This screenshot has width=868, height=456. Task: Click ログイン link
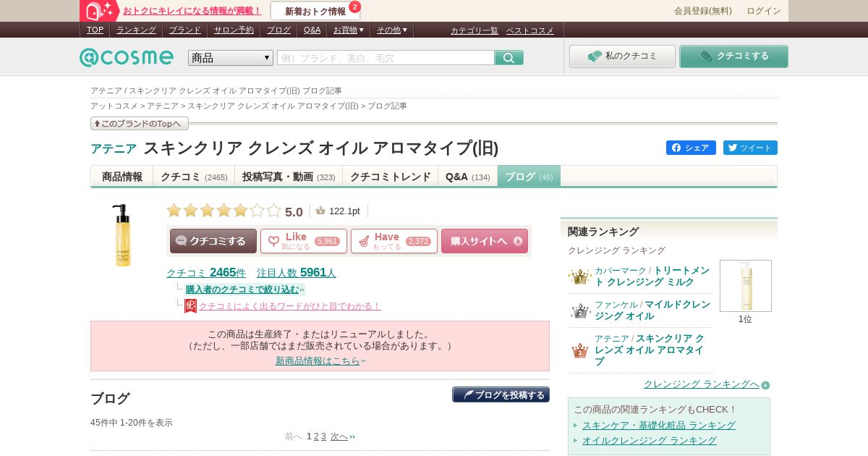click(764, 11)
